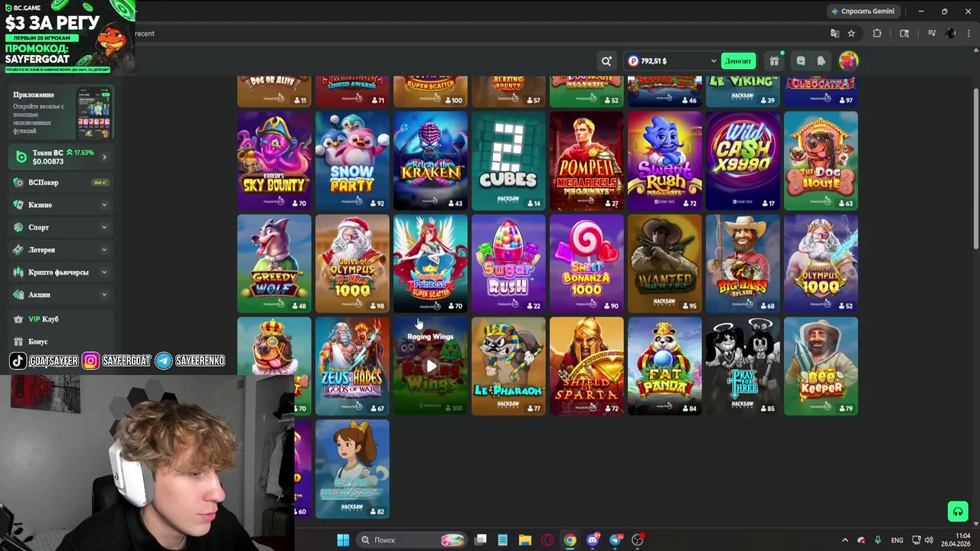
Task: Open the site search icon
Action: (x=606, y=61)
